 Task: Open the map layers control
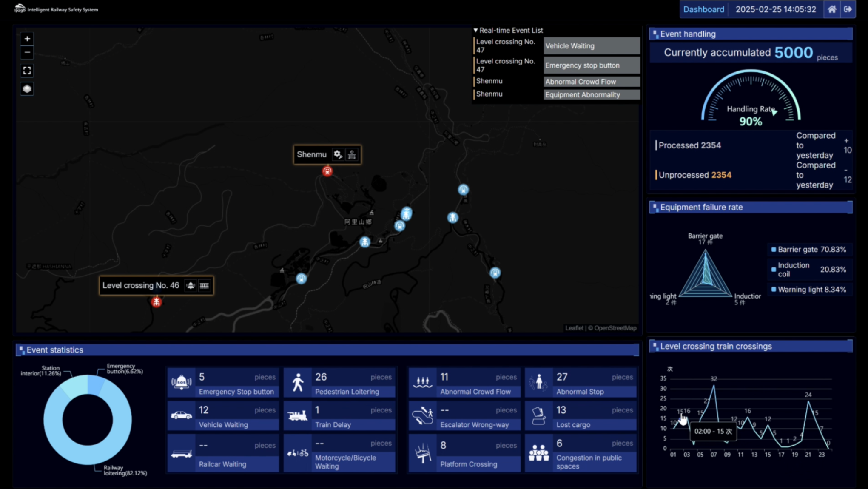coord(27,89)
